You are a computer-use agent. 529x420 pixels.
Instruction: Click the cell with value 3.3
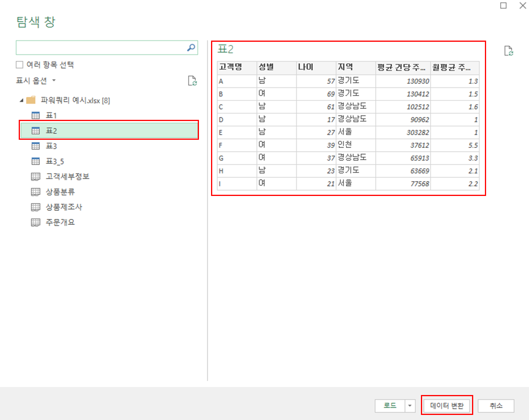pyautogui.click(x=455, y=158)
